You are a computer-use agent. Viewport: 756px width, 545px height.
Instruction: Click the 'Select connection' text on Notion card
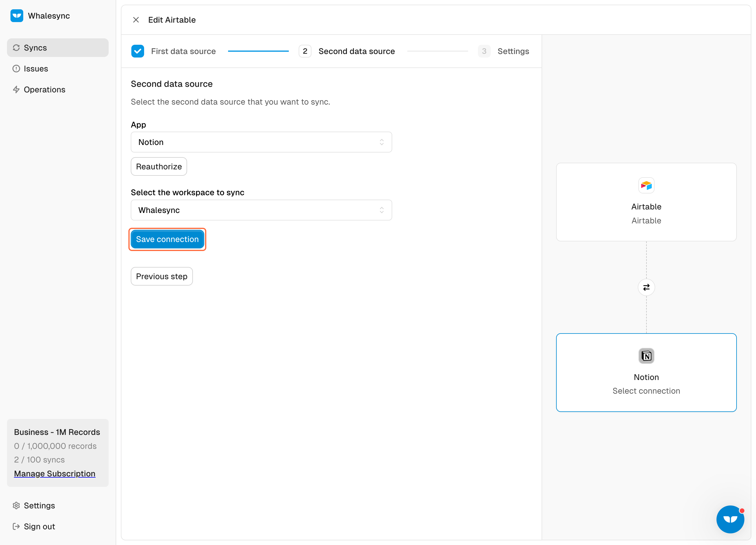point(646,391)
